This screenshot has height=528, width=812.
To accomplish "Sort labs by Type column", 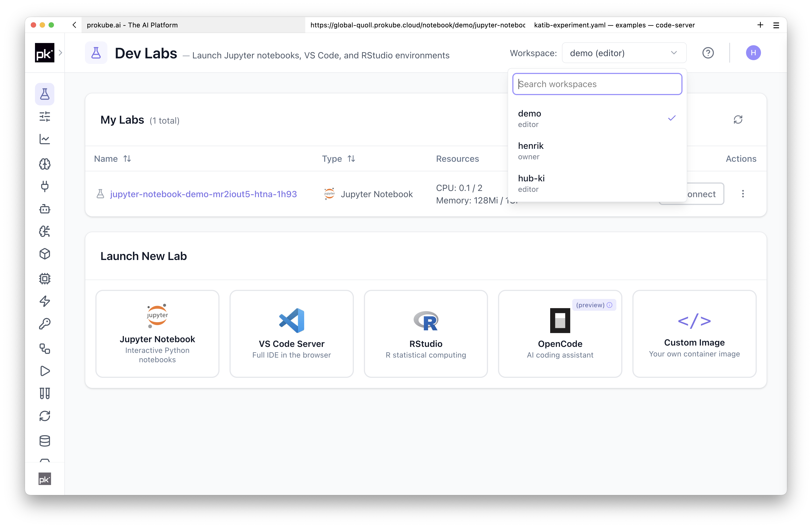I will point(351,159).
